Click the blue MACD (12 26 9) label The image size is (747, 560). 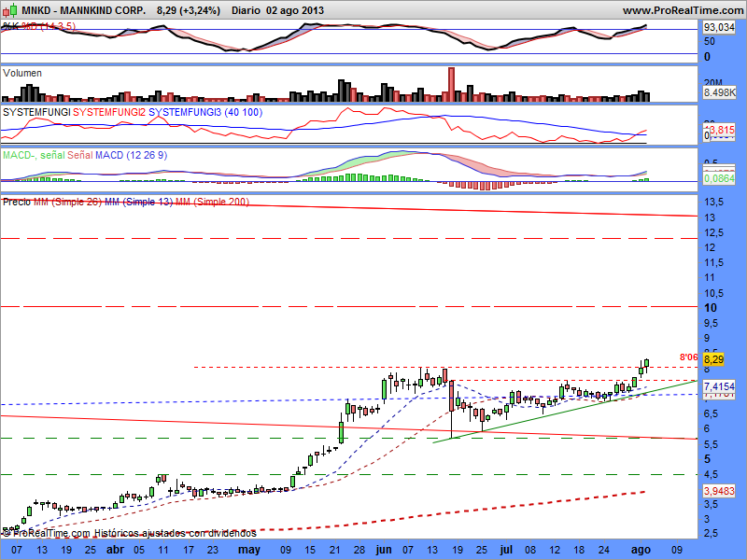click(131, 155)
